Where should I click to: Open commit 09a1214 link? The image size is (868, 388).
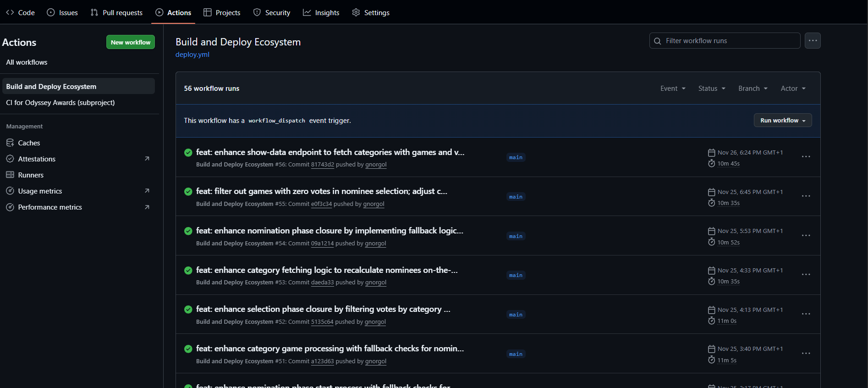322,244
